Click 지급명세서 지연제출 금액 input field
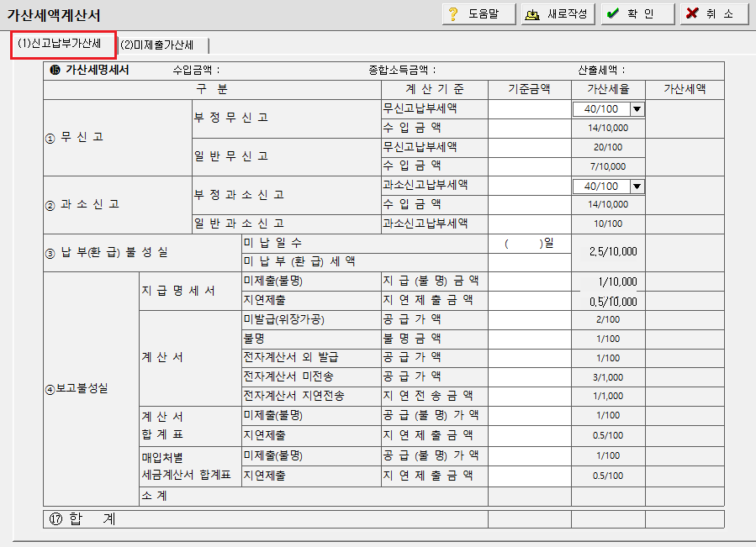 pyautogui.click(x=530, y=301)
